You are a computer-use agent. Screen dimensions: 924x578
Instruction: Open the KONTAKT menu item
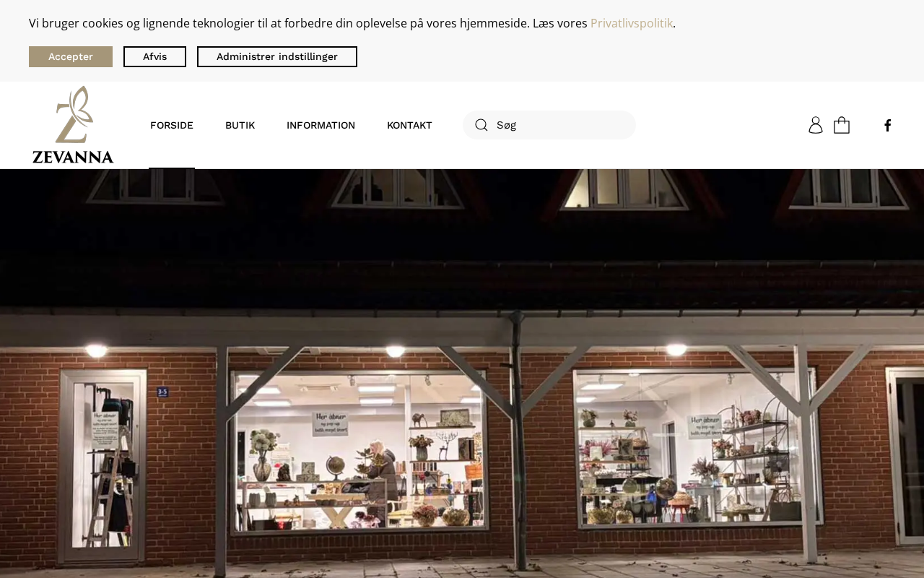(x=409, y=125)
